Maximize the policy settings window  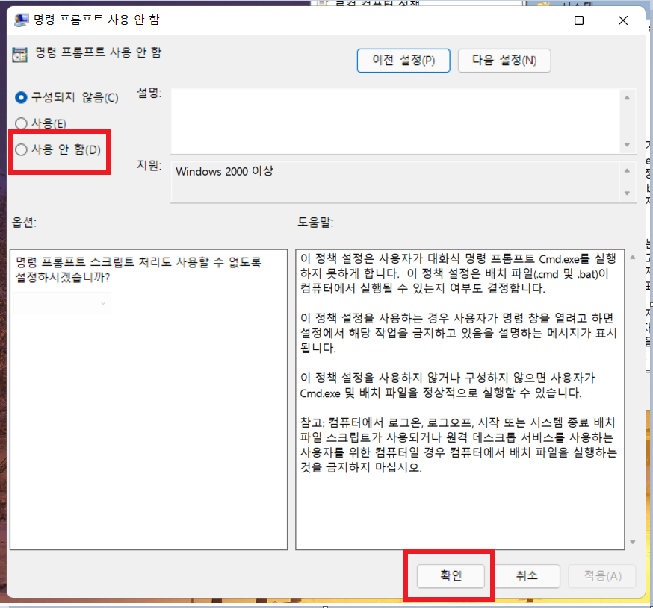point(579,20)
